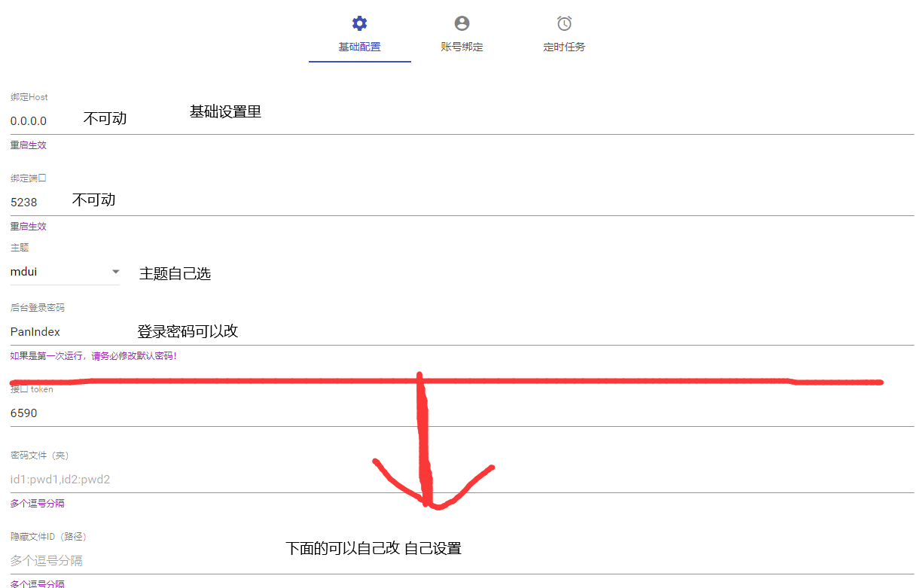Click the gear icon above 基础配置
Screen dimensions: 918x588
tap(359, 23)
